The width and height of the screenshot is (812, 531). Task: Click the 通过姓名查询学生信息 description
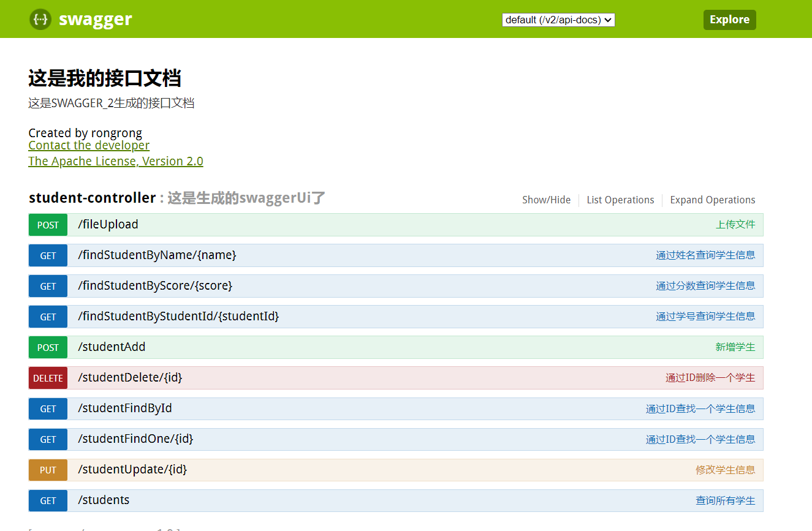(x=705, y=255)
